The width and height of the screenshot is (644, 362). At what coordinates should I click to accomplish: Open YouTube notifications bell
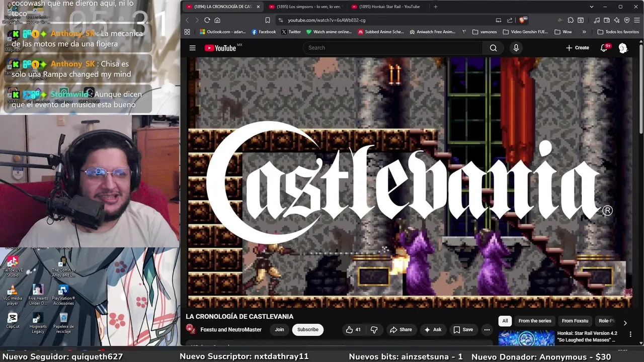tap(604, 48)
